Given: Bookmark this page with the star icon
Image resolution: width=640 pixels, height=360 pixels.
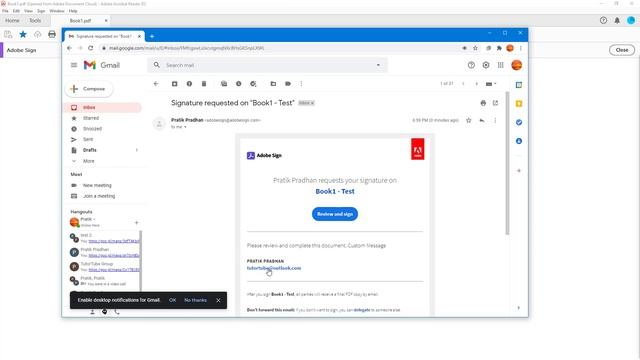Looking at the screenshot, I should tap(476, 48).
